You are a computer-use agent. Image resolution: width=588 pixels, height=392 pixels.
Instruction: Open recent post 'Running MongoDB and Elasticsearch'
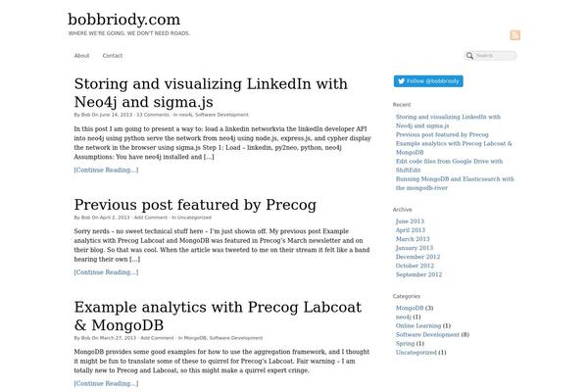click(455, 178)
